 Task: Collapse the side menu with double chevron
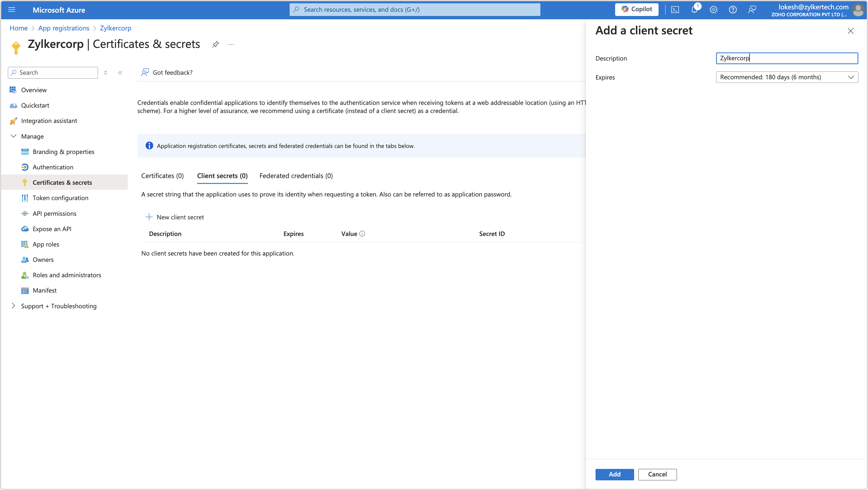coord(120,72)
